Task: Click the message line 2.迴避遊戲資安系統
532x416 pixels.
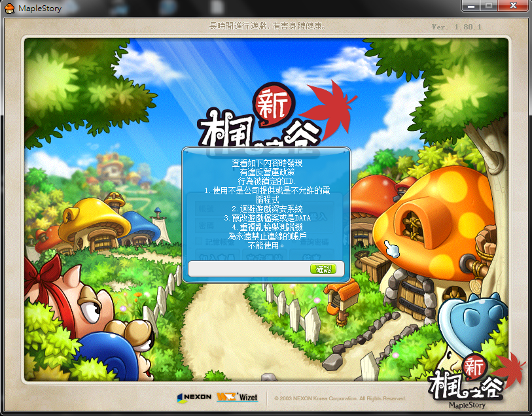Action: click(x=267, y=209)
